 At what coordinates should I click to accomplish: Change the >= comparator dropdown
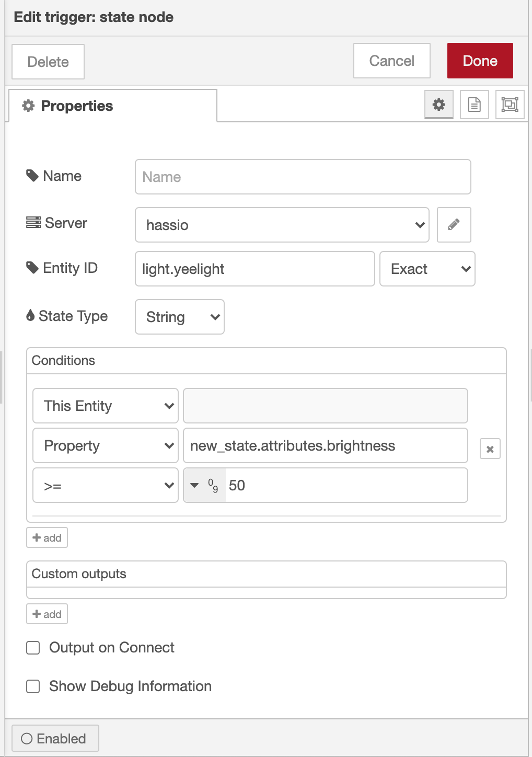point(106,485)
